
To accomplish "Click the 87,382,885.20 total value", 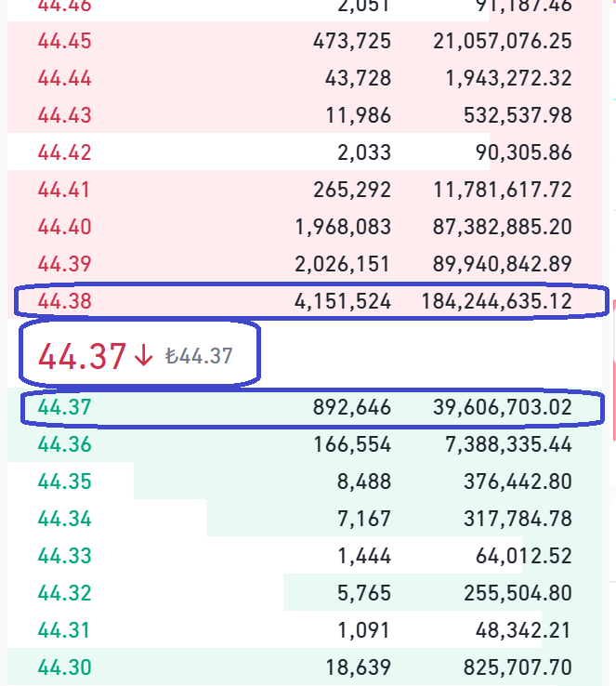I will [x=503, y=227].
